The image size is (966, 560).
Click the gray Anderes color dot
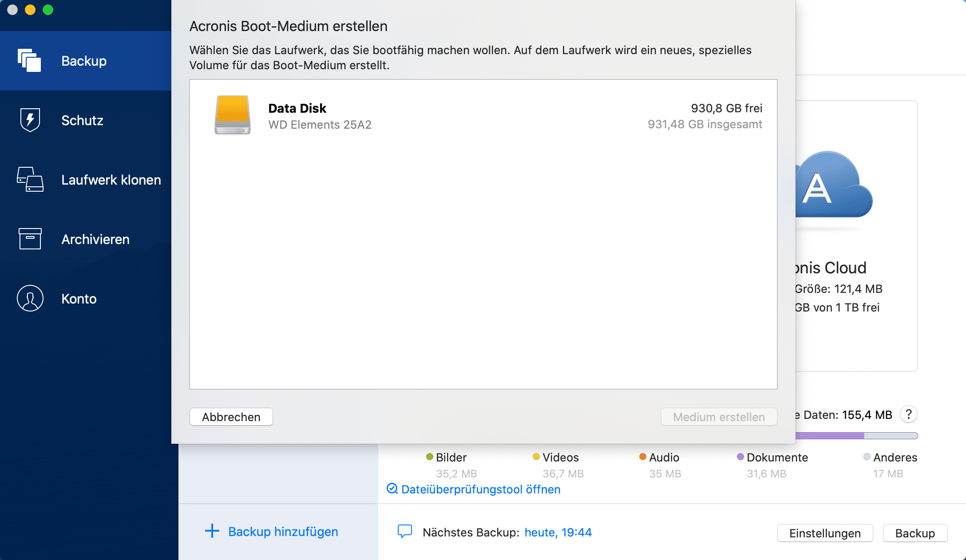[867, 457]
